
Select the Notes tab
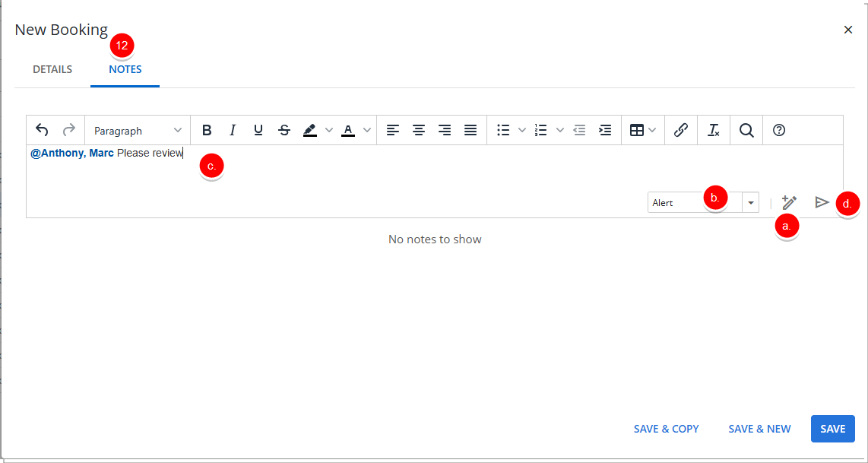[x=125, y=69]
